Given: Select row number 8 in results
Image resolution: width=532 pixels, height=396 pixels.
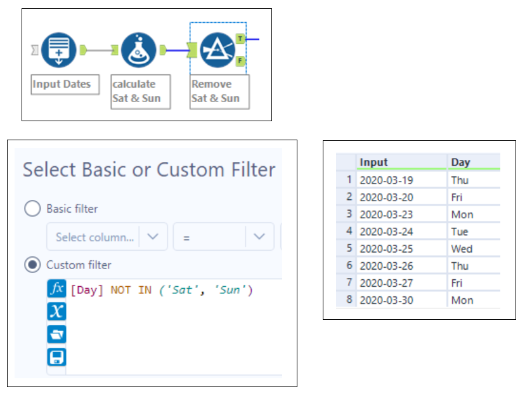Looking at the screenshot, I should [346, 300].
